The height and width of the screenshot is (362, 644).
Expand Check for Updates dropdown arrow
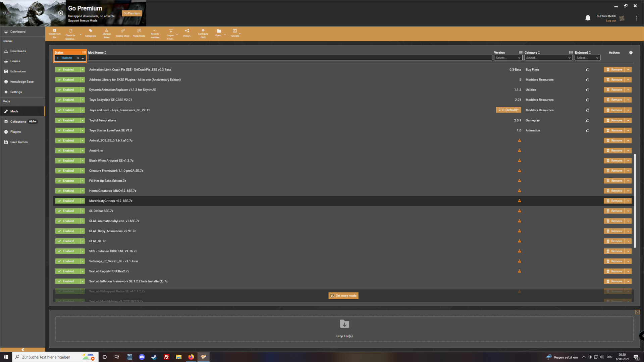pos(80,34)
